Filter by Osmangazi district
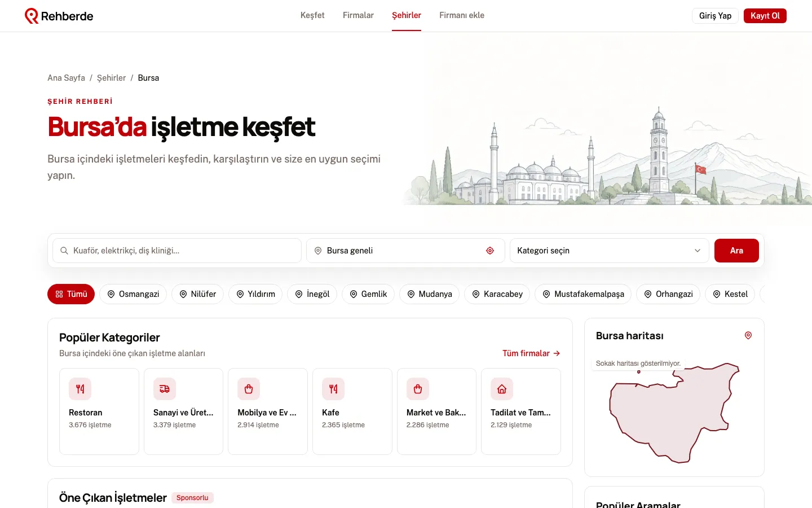812x508 pixels. click(133, 294)
